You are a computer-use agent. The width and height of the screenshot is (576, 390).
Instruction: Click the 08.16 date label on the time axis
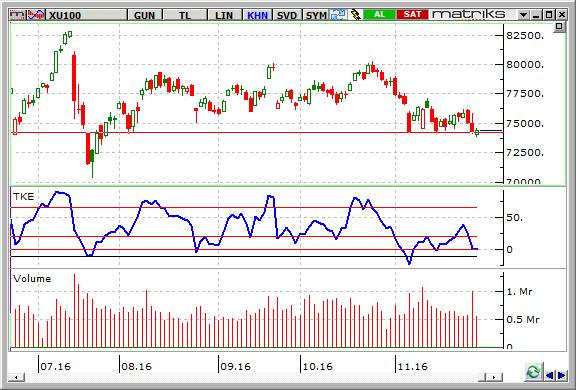[x=137, y=366]
